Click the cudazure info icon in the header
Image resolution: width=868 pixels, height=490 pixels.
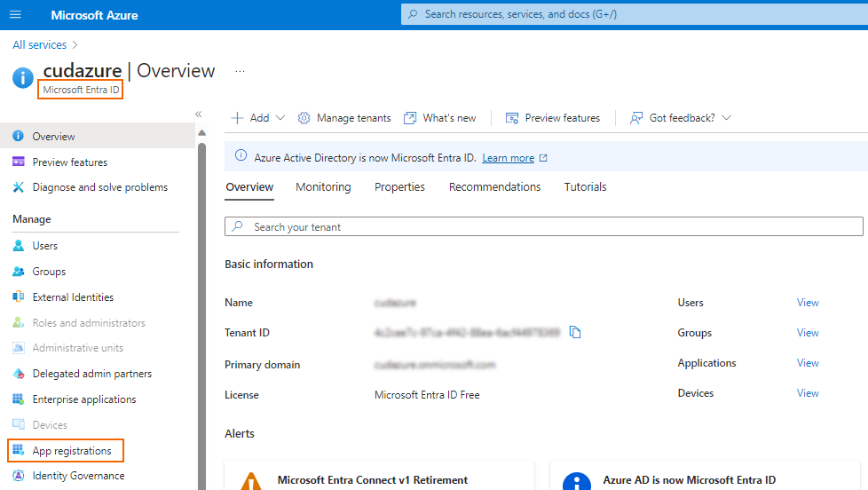tap(23, 77)
